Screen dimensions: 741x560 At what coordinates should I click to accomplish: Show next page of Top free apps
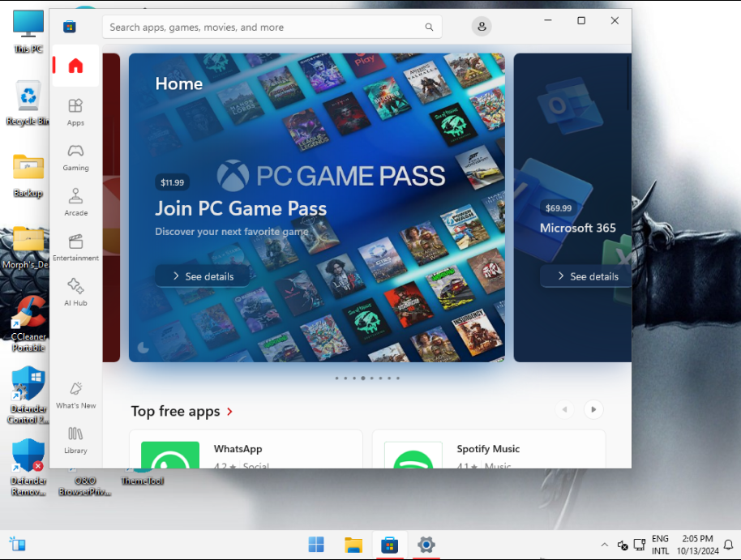pyautogui.click(x=593, y=409)
